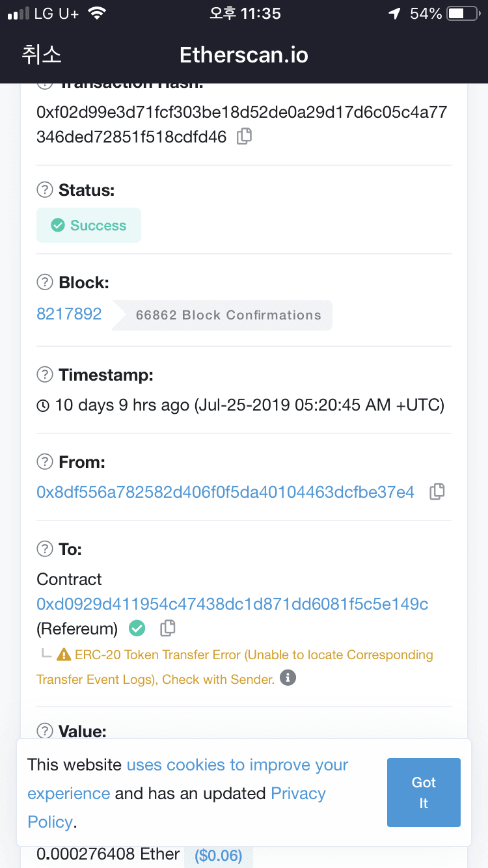The height and width of the screenshot is (868, 488).
Task: Open the contract address 0xd0929d41...
Action: pos(232,604)
